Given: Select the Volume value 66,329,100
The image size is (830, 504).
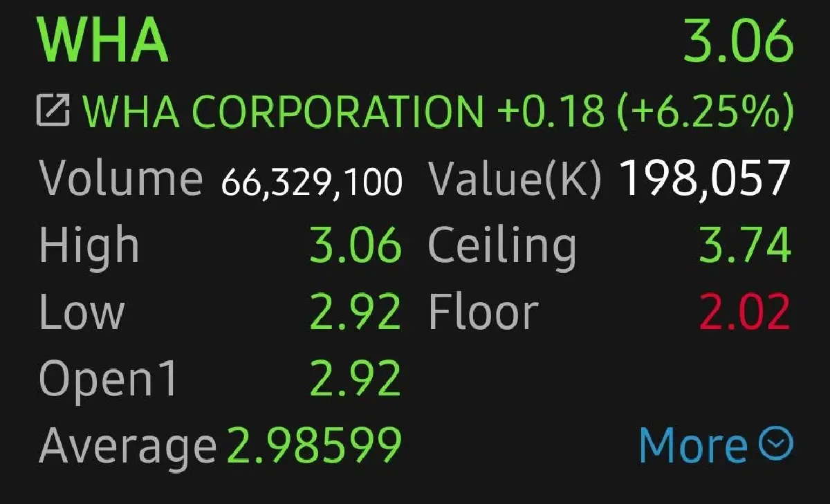Looking at the screenshot, I should 311,181.
